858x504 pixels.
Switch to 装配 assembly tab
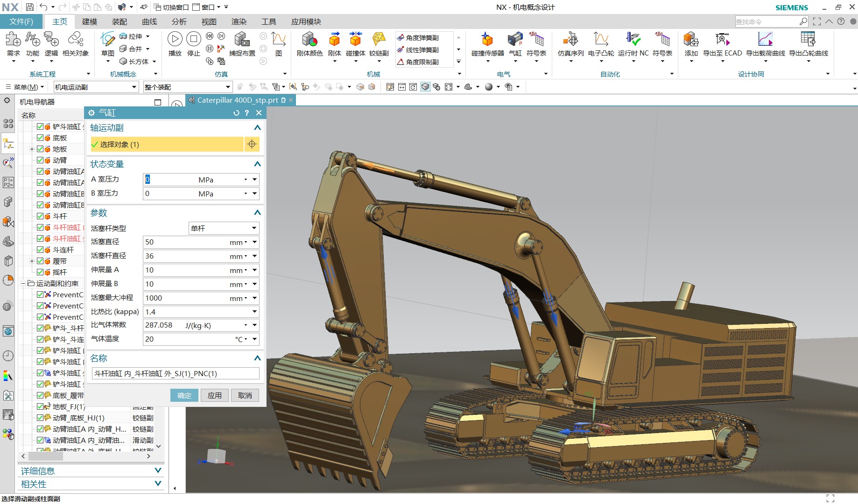120,21
